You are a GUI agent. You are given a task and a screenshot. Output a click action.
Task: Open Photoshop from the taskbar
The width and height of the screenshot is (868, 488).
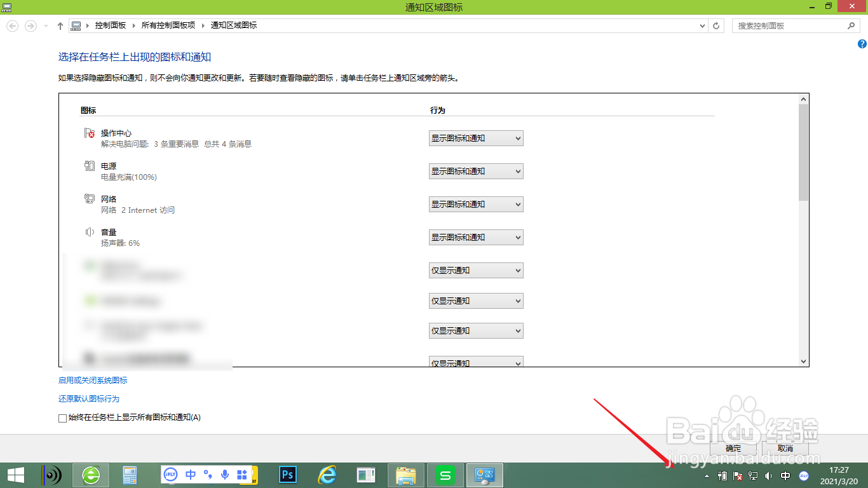288,475
